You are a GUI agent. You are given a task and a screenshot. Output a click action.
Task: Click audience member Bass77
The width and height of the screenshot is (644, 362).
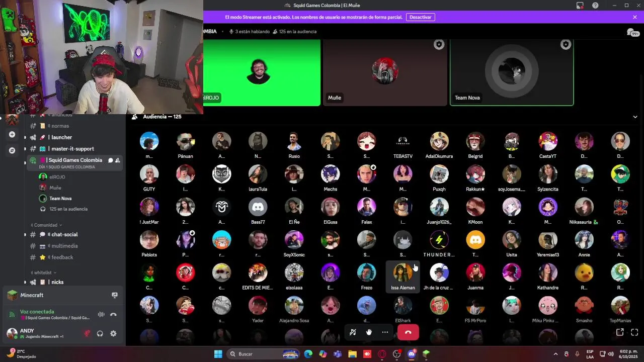point(258,211)
